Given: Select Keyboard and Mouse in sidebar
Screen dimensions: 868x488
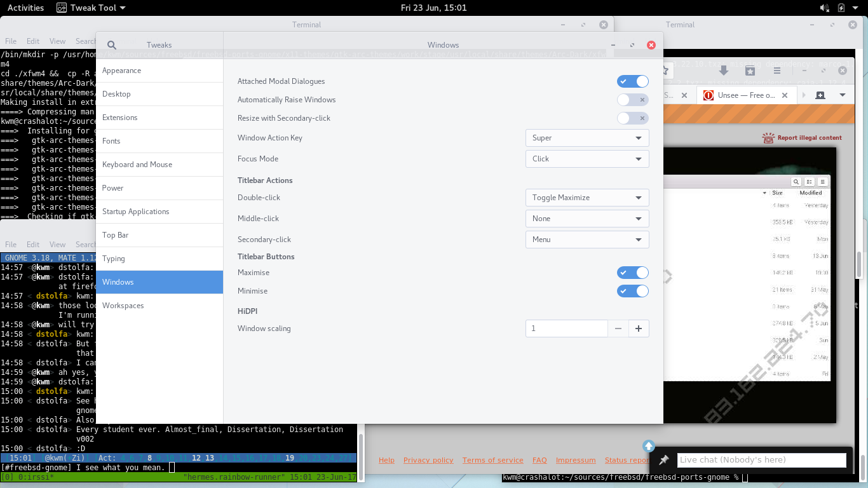Looking at the screenshot, I should [137, 165].
